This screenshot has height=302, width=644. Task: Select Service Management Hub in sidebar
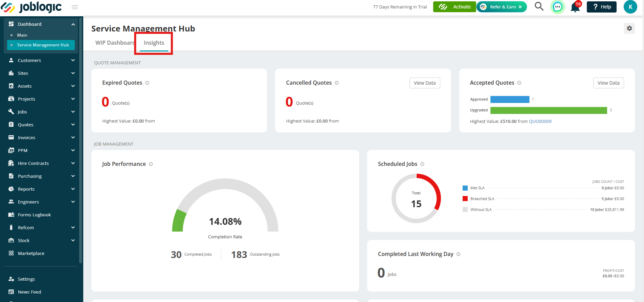[x=41, y=45]
